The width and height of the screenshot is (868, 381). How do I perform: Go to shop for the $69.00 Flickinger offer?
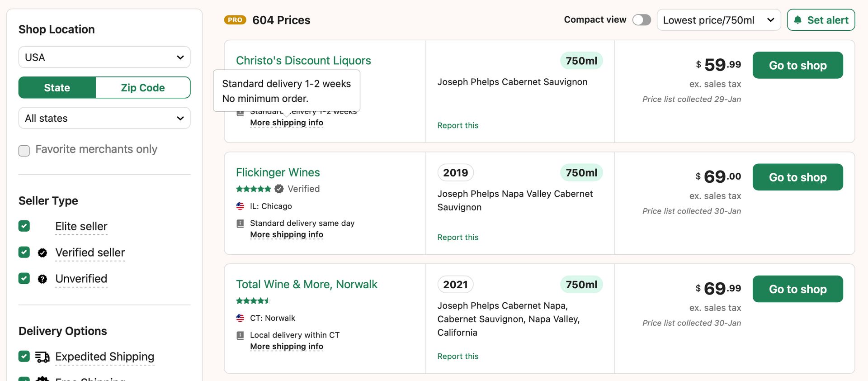[797, 177]
